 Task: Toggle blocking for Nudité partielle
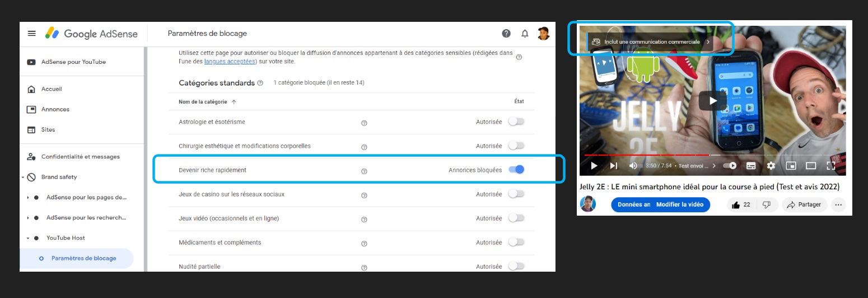pos(516,266)
